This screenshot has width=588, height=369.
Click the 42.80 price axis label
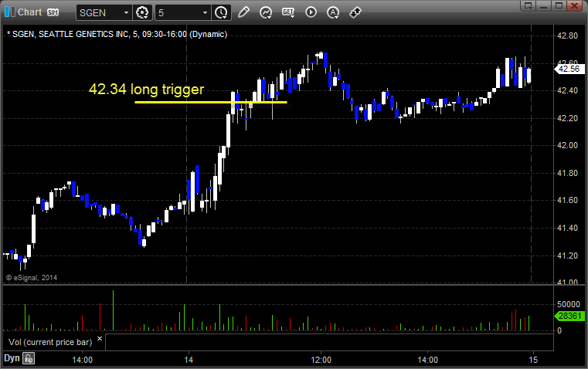pyautogui.click(x=567, y=36)
